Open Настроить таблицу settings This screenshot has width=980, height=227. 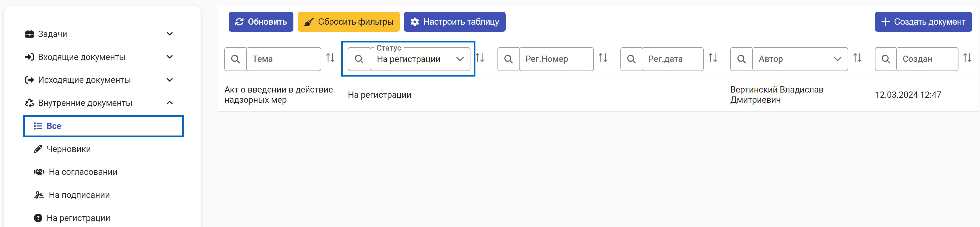point(455,22)
